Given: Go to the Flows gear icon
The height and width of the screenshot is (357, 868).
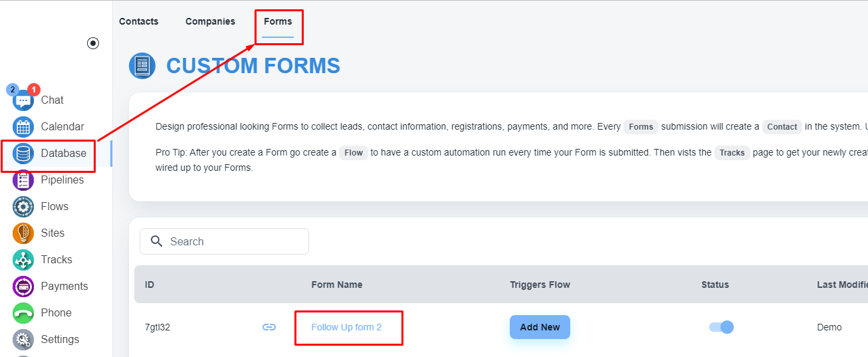Looking at the screenshot, I should (x=23, y=207).
